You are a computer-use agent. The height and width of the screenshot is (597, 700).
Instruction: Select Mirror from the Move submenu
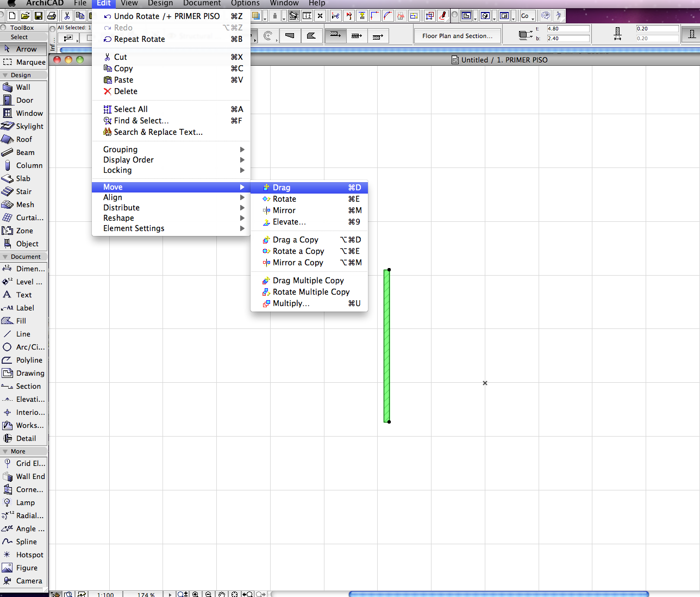309,210
